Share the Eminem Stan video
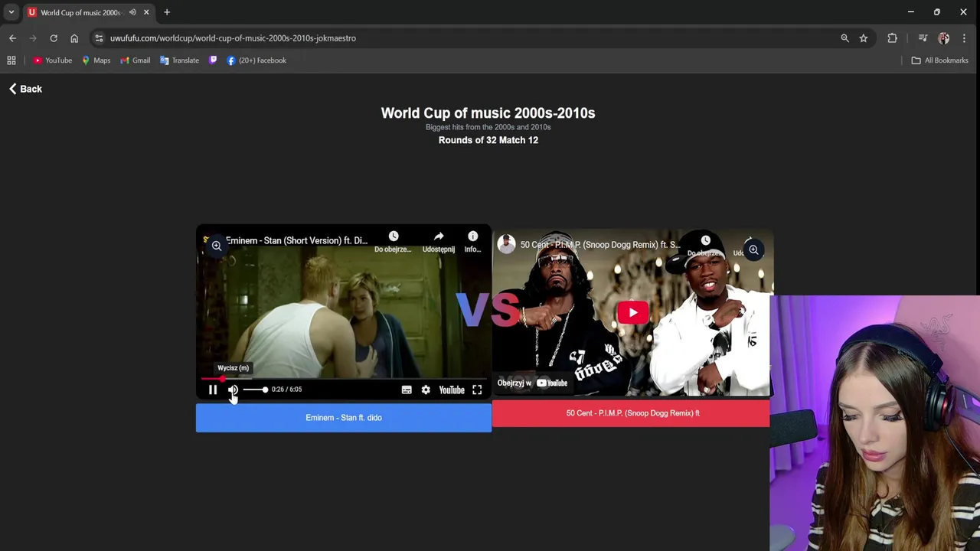Image resolution: width=980 pixels, height=551 pixels. (439, 241)
